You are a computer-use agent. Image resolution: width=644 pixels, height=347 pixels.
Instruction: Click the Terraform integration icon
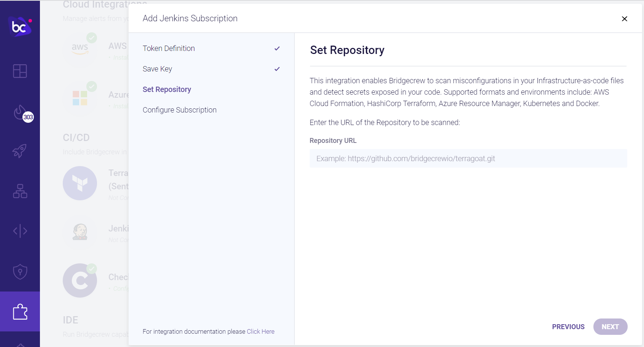click(80, 183)
